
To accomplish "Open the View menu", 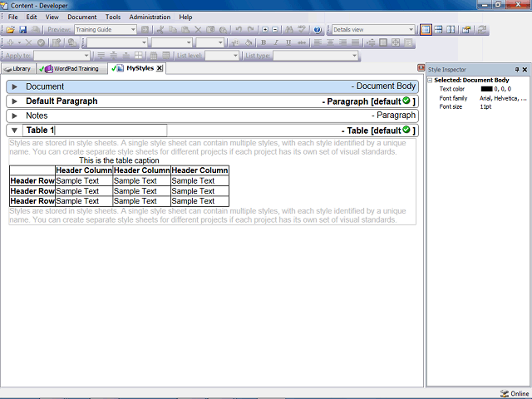I will [52, 17].
